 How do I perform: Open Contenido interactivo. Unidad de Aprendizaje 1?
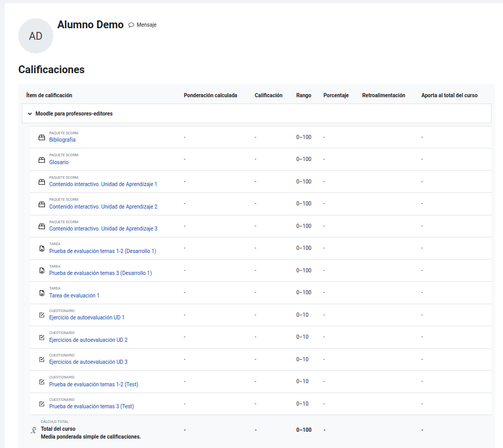coord(103,185)
